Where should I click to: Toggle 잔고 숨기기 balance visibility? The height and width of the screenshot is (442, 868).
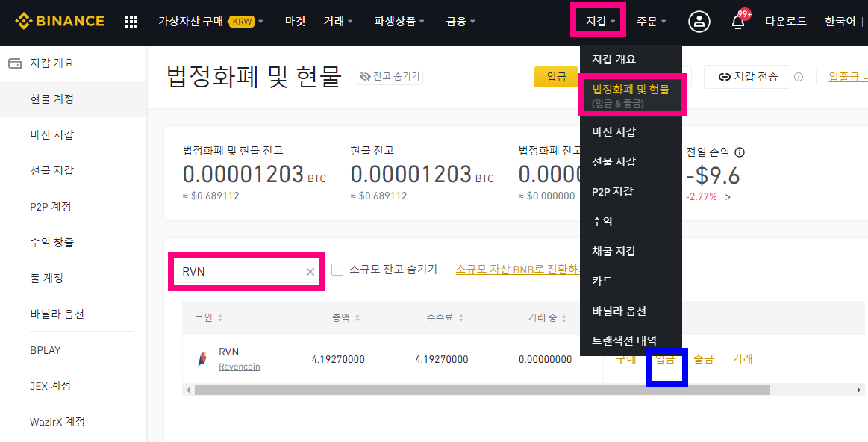coord(389,77)
